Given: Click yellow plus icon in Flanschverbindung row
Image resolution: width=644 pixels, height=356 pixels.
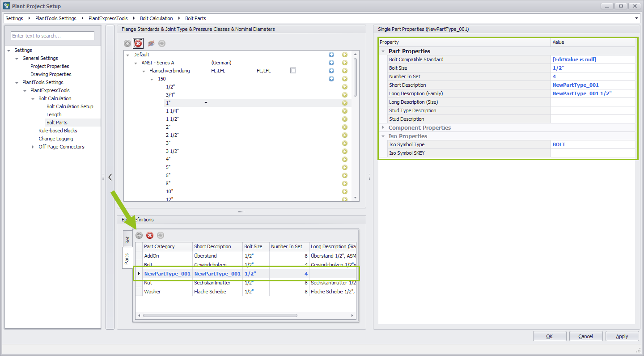Looking at the screenshot, I should [345, 71].
